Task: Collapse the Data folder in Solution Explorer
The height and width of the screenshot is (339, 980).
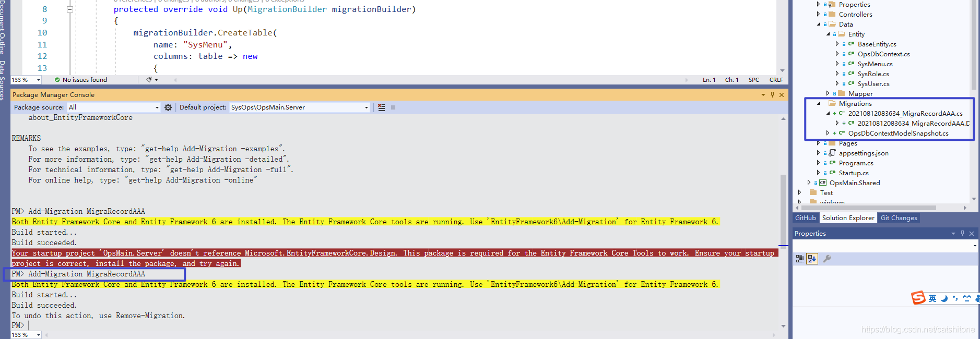Action: click(818, 25)
